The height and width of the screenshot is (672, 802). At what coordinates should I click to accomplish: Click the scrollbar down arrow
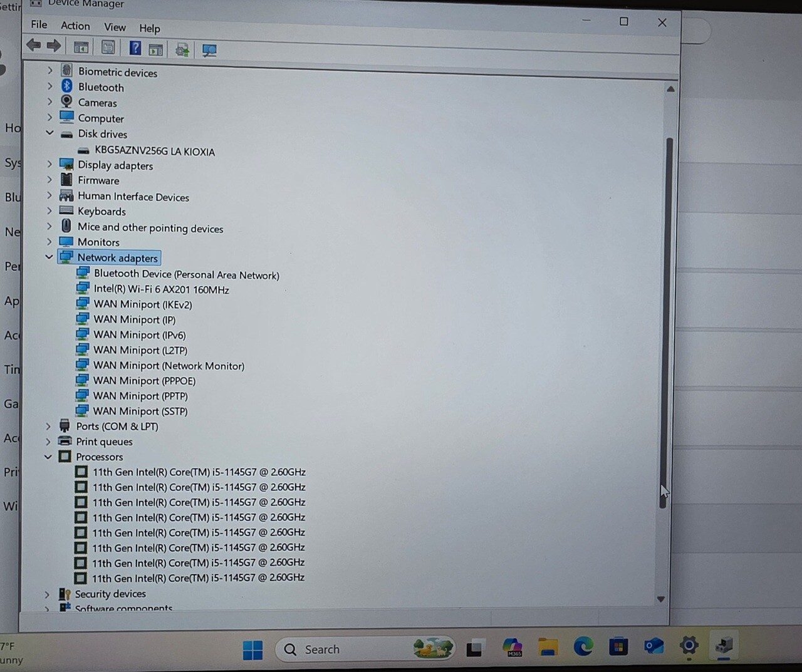660,599
